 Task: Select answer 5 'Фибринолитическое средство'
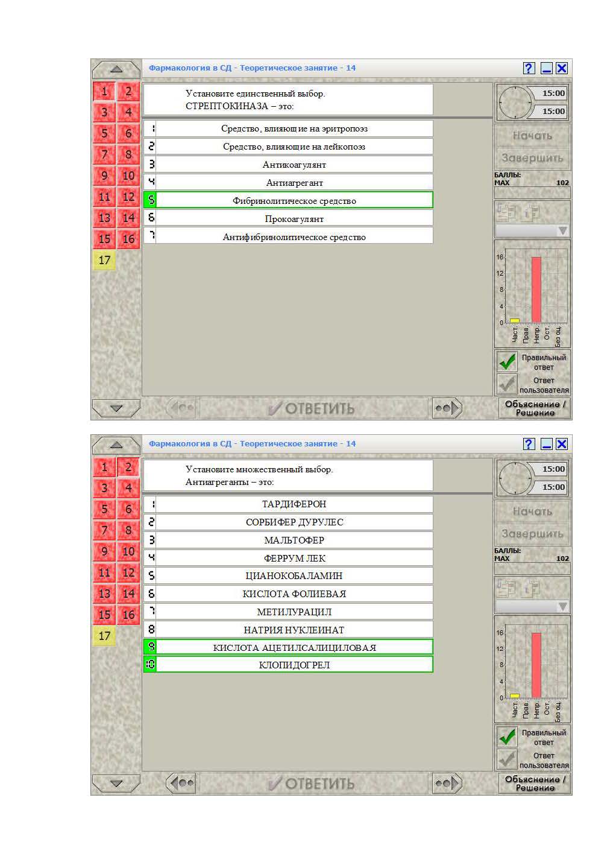pos(288,200)
